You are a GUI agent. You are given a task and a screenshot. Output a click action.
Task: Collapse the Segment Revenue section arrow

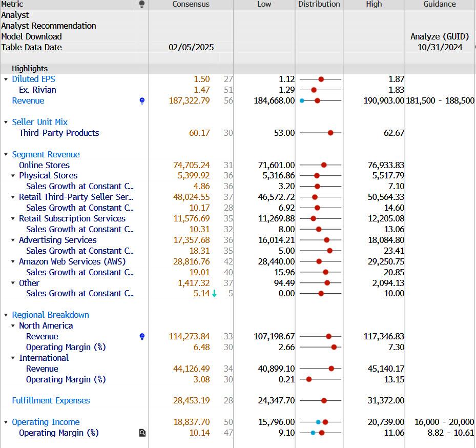coord(6,155)
